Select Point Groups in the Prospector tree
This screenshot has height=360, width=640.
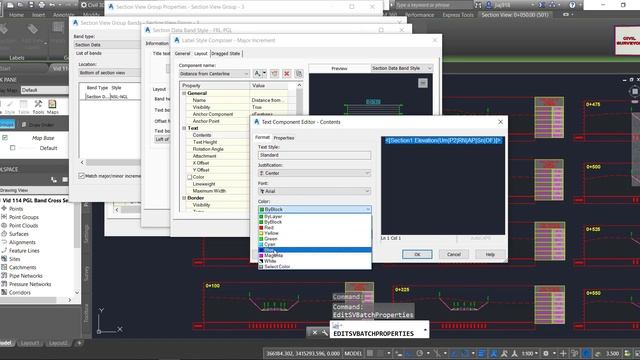(x=24, y=217)
